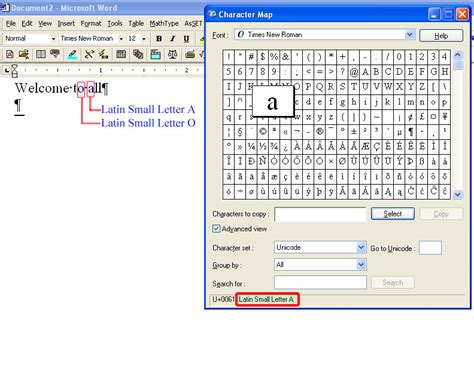The height and width of the screenshot is (392, 474).
Task: Open the Tools menu
Action: 115,23
